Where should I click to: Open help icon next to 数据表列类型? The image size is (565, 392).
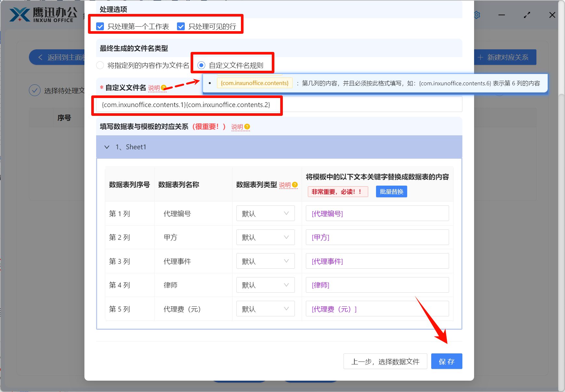pos(295,184)
